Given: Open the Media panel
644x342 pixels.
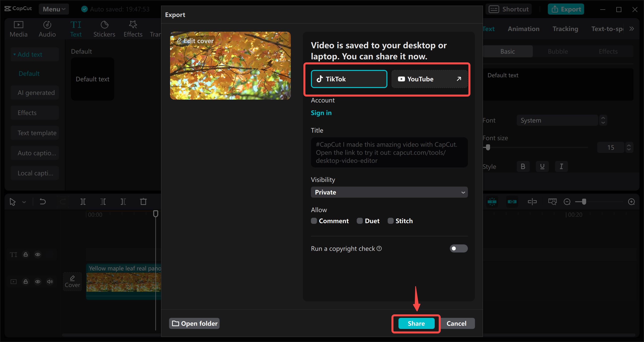Looking at the screenshot, I should pyautogui.click(x=19, y=29).
